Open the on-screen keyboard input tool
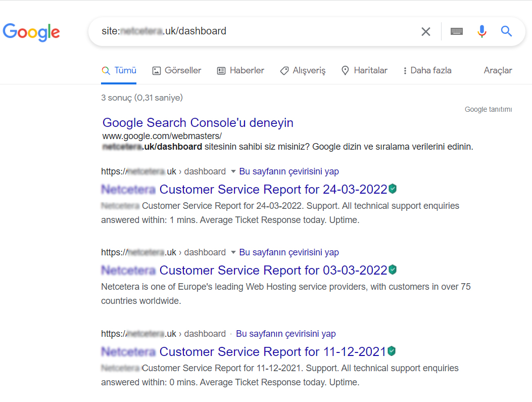 coord(456,31)
